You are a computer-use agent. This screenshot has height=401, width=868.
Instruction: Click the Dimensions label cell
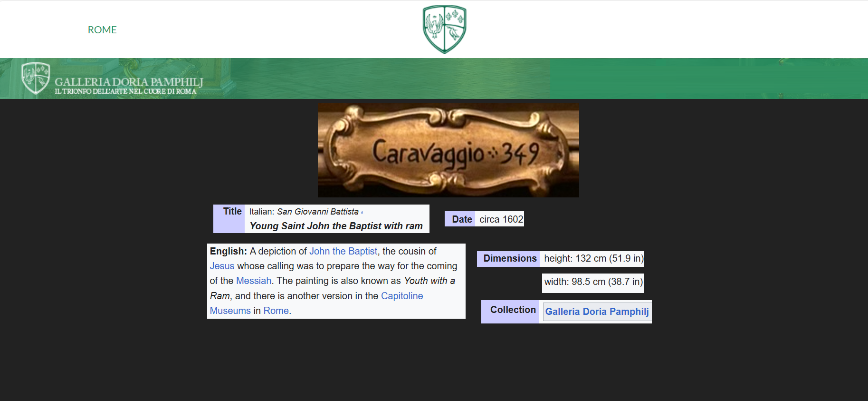point(509,258)
